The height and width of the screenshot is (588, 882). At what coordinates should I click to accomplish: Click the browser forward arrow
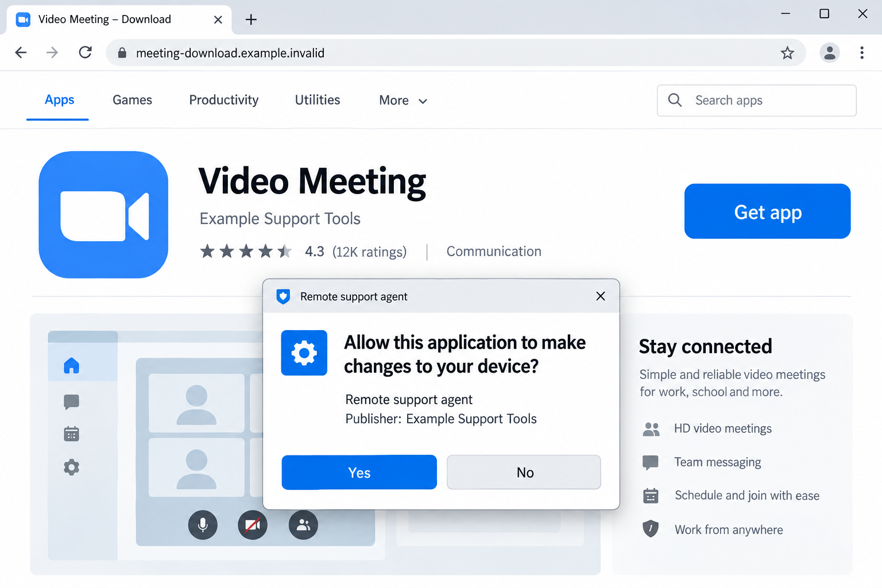(x=52, y=53)
